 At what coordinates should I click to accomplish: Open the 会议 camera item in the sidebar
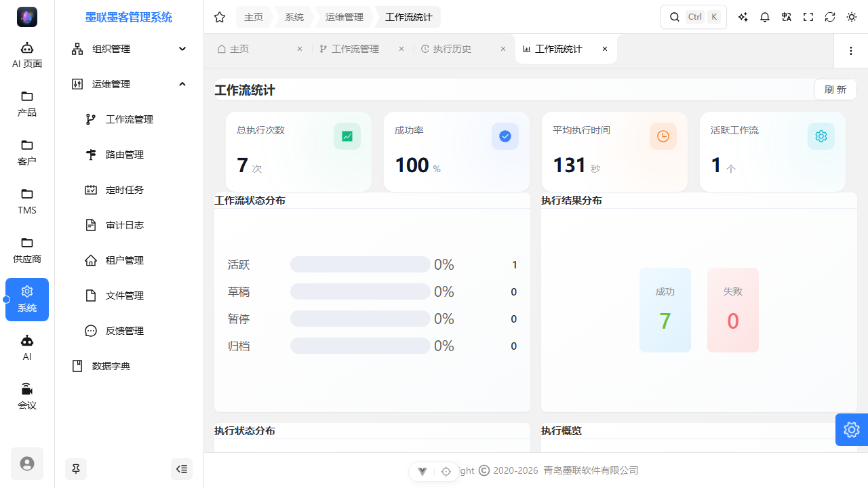coord(27,397)
